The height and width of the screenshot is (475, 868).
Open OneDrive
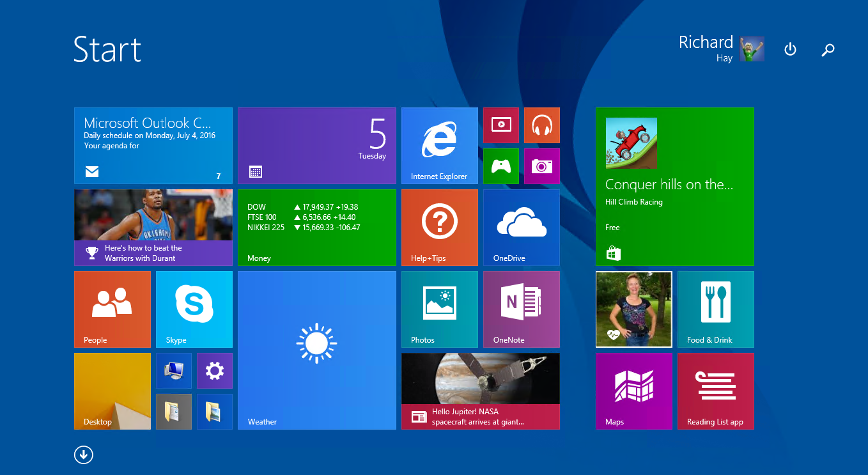(521, 227)
